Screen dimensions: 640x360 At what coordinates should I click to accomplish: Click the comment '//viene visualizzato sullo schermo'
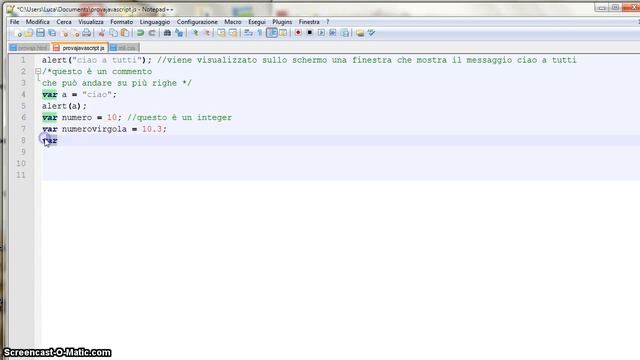[x=242, y=60]
